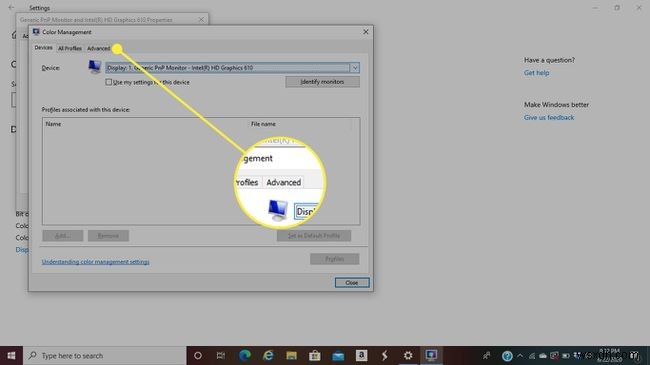Click the monitor device icon
Viewport: 650px width, 365px height.
(95, 67)
